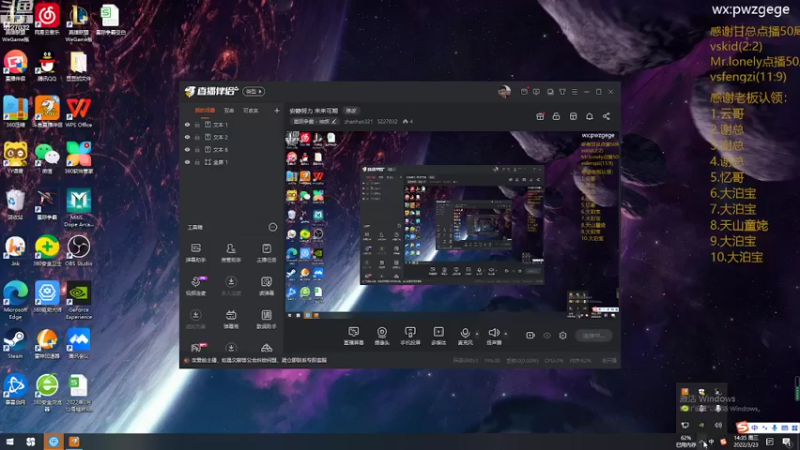Open the tool in the toolbox second row's right column
This screenshot has height=450, width=800.
pyautogui.click(x=266, y=286)
